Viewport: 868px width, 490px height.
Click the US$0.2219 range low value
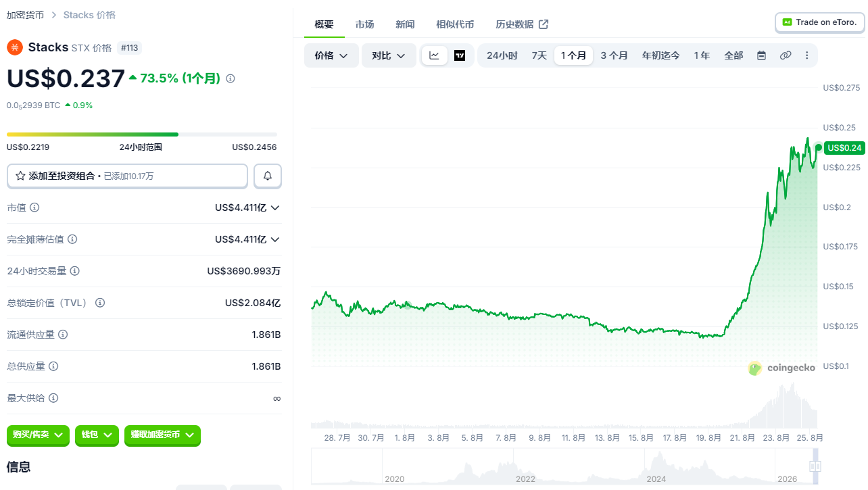[x=28, y=147]
